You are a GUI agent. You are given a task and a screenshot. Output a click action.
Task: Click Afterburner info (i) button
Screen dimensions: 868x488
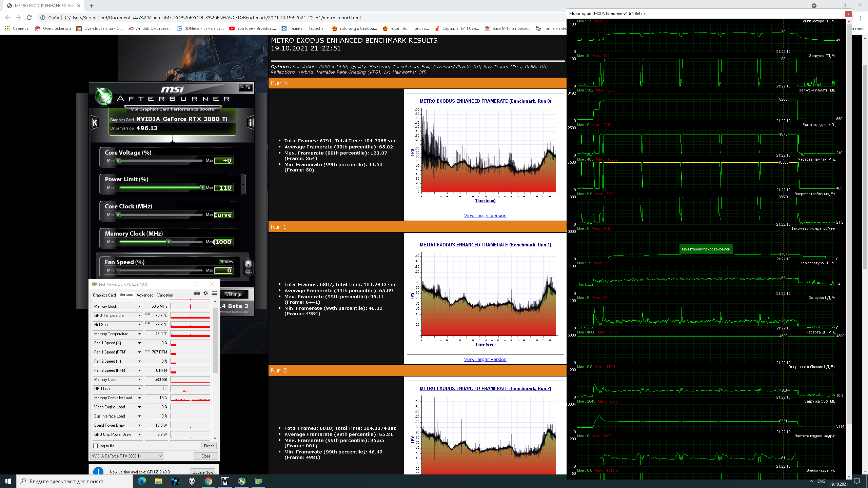[250, 123]
